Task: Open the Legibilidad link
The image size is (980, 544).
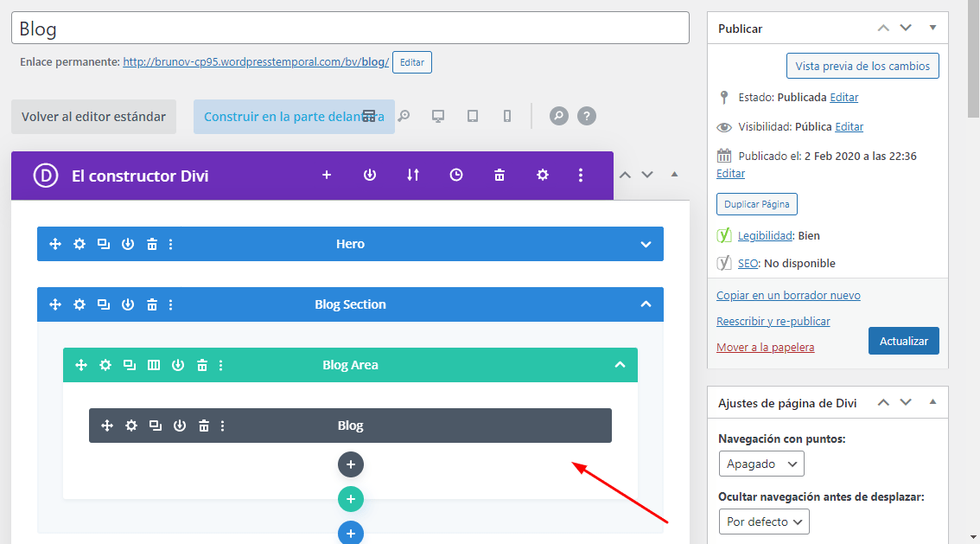Action: pyautogui.click(x=765, y=236)
